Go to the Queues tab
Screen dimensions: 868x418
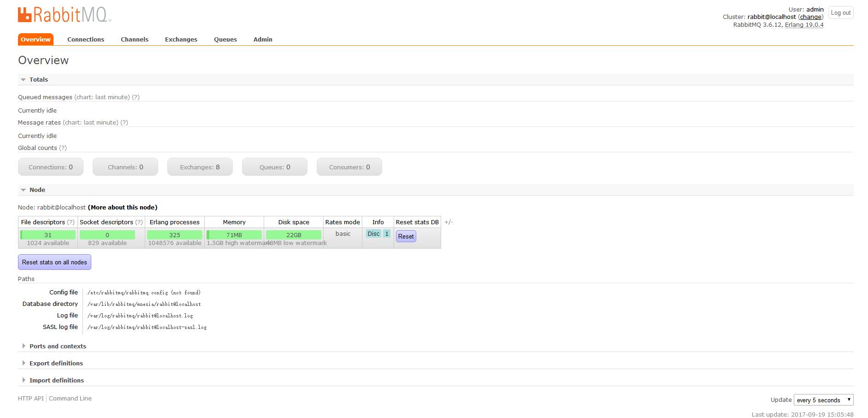pyautogui.click(x=225, y=39)
